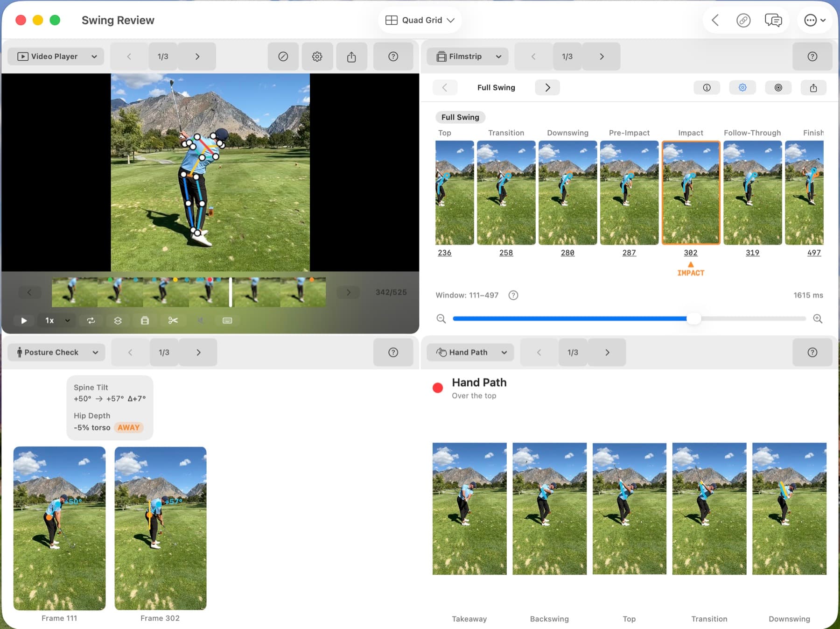The height and width of the screenshot is (629, 840).
Task: Open the Takeaway hand path thumbnail
Action: click(469, 509)
